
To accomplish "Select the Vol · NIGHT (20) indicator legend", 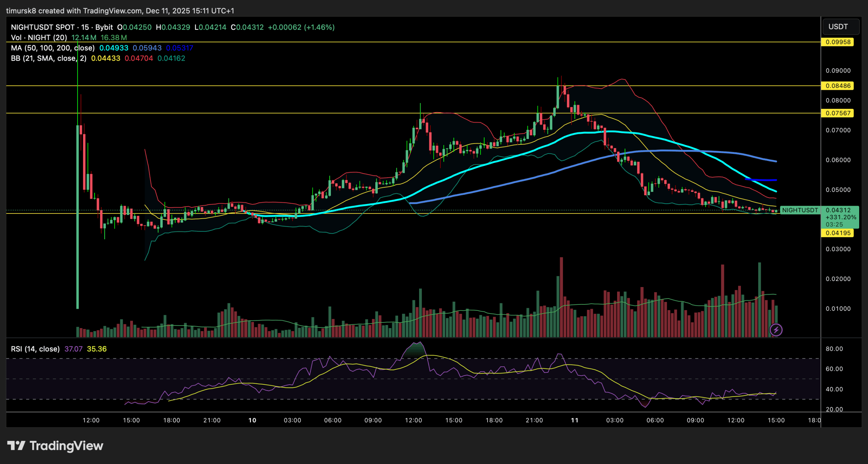I will (39, 38).
